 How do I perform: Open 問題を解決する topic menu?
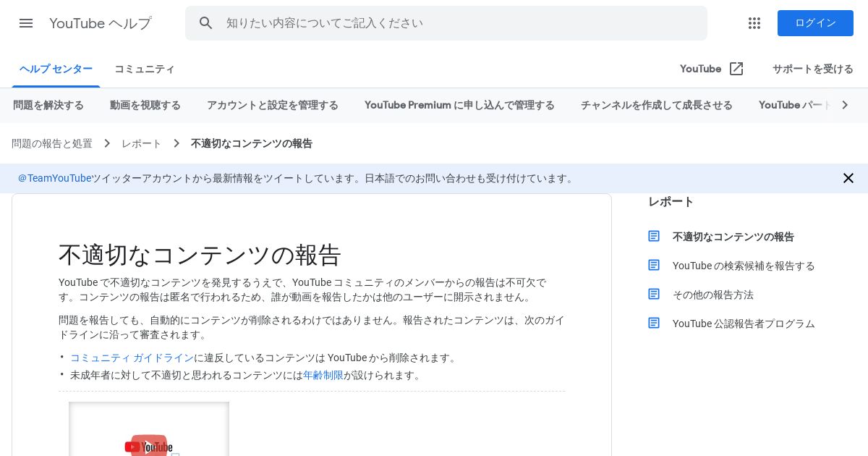pos(48,105)
